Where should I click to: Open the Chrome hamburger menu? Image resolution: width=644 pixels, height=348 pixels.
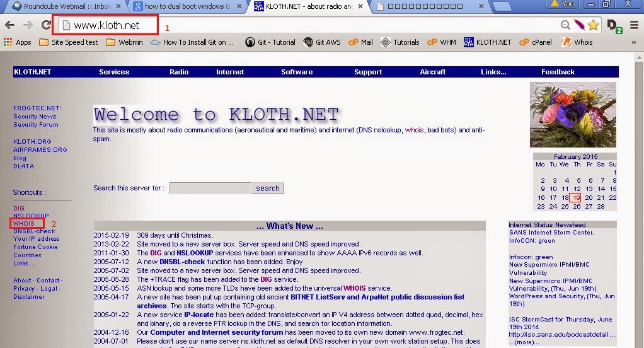click(x=634, y=25)
